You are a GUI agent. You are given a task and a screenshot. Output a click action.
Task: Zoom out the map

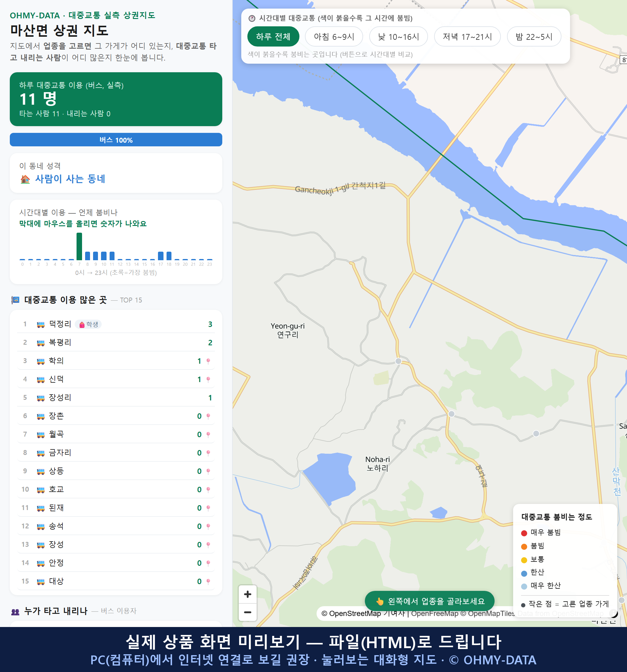(x=248, y=612)
